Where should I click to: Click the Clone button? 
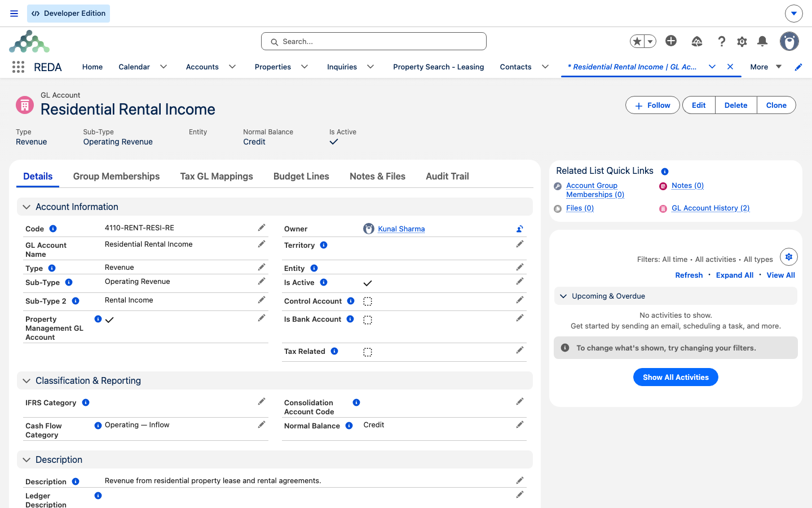(x=776, y=105)
